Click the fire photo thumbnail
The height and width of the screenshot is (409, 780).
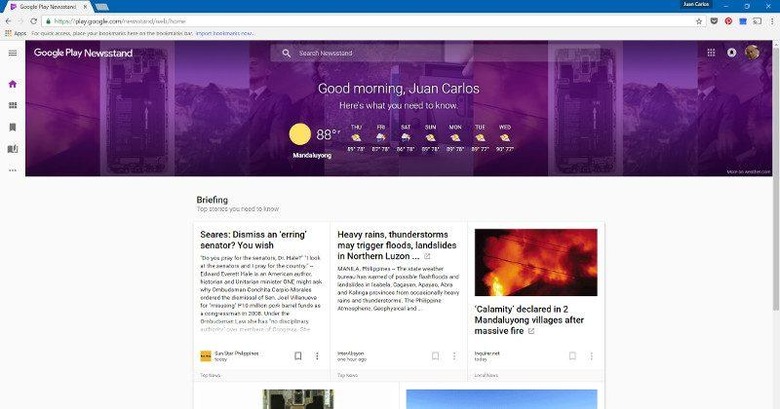click(536, 262)
